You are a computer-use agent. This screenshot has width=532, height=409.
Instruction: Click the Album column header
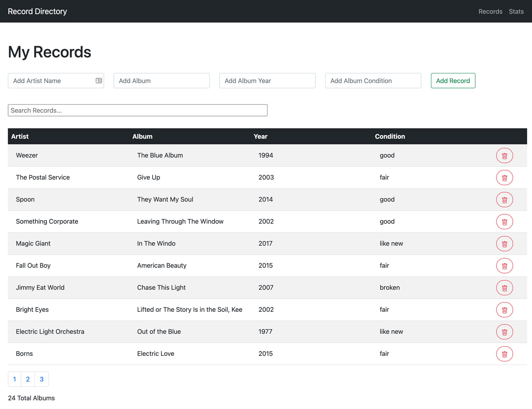pyautogui.click(x=142, y=137)
